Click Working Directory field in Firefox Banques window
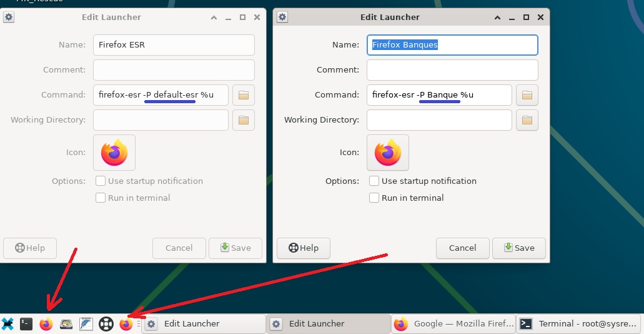Screen dimensions: 644x334 [x=439, y=120]
